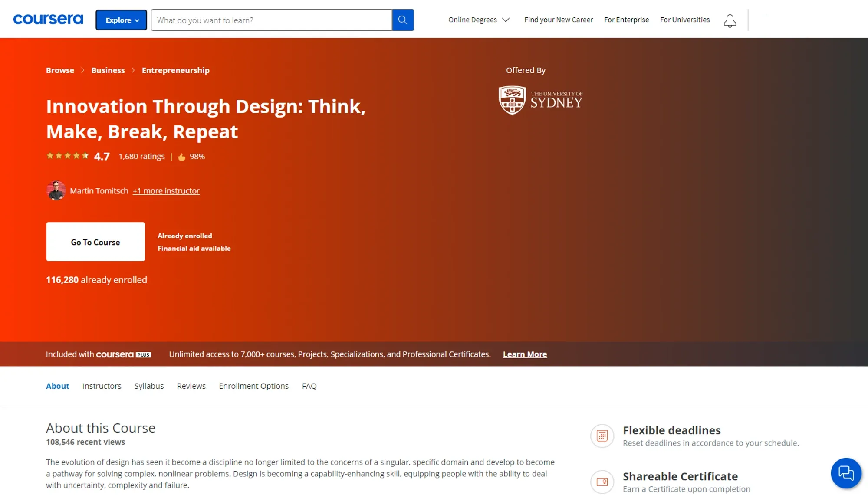Select the About tab

pyautogui.click(x=57, y=386)
